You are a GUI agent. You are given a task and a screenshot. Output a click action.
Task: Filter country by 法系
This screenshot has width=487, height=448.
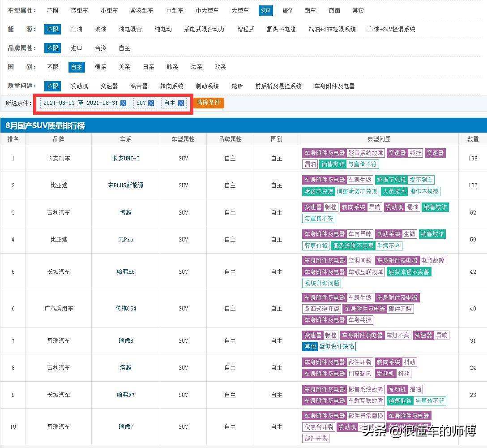point(197,67)
